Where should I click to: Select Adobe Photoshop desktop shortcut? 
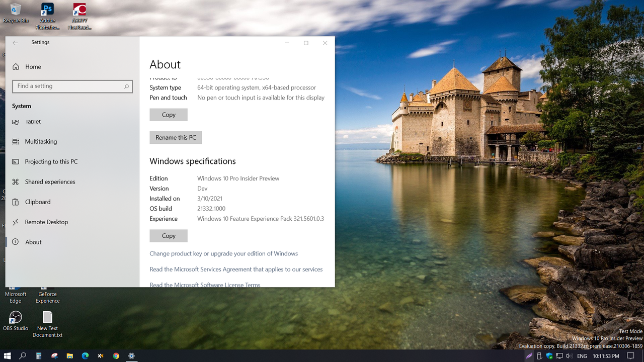(47, 16)
